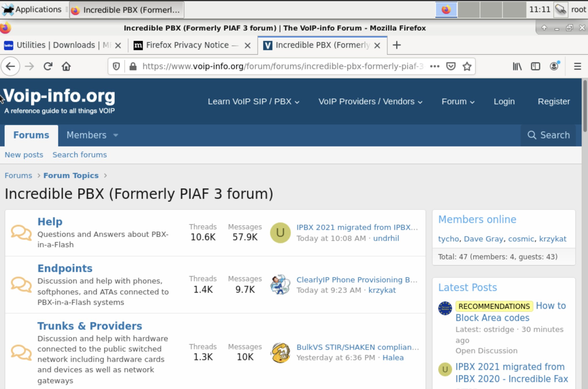Click the network status tray icon
Image resolution: width=588 pixels, height=389 pixels.
tap(560, 10)
